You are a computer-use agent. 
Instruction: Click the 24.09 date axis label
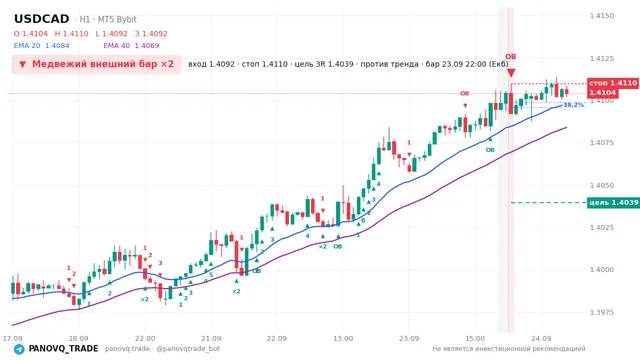pyautogui.click(x=541, y=339)
